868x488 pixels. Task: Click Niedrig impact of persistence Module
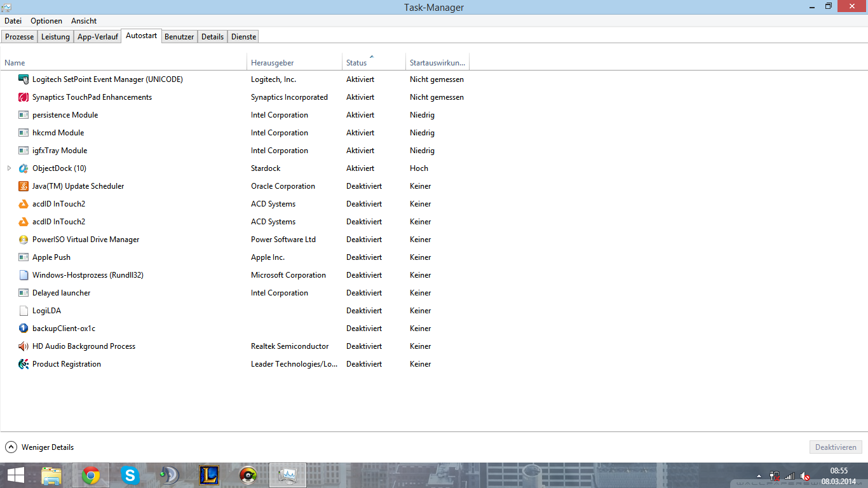pos(422,115)
